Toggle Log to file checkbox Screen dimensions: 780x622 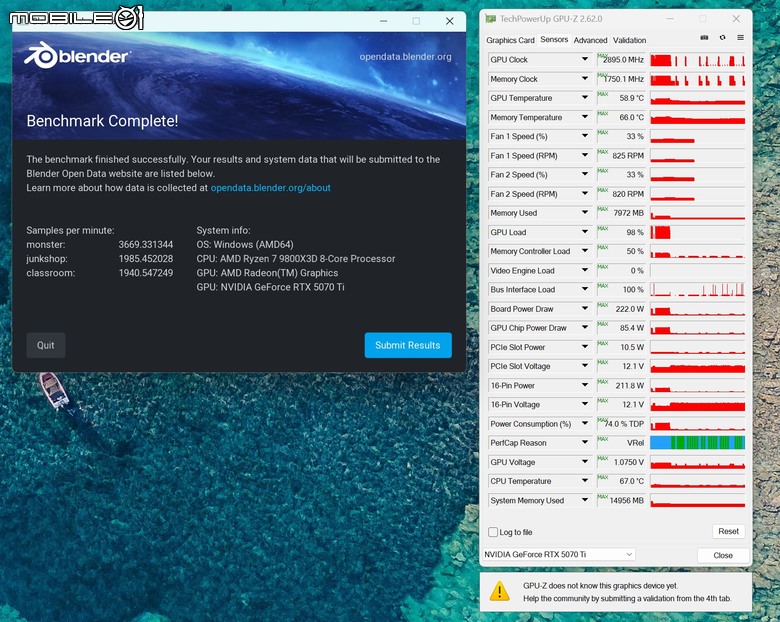(493, 532)
